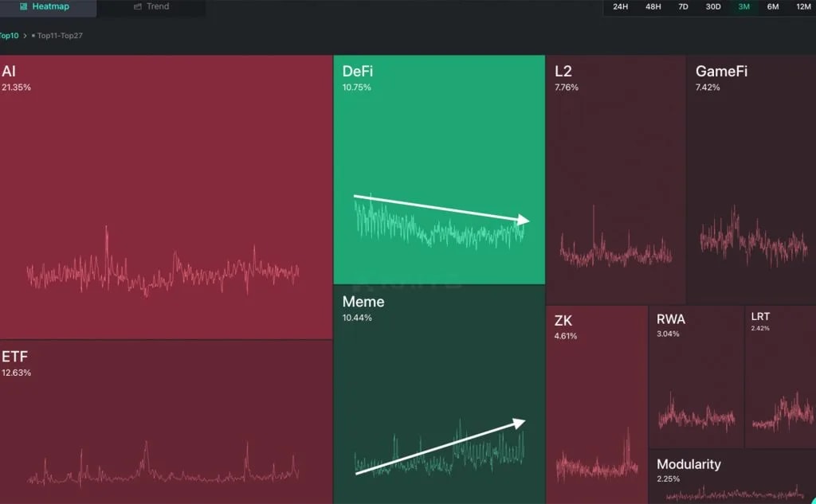Choose the 6M time range

pyautogui.click(x=773, y=6)
